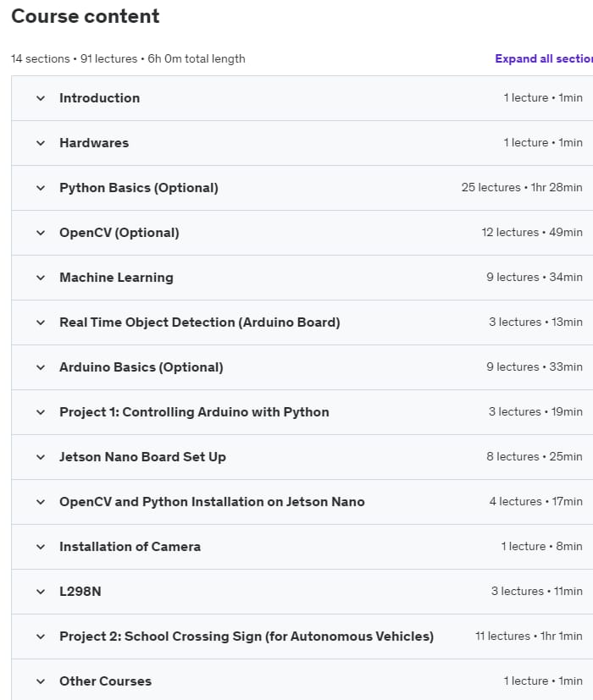Select Jetson Nano Board Set Up title
593x700 pixels.
(x=142, y=457)
